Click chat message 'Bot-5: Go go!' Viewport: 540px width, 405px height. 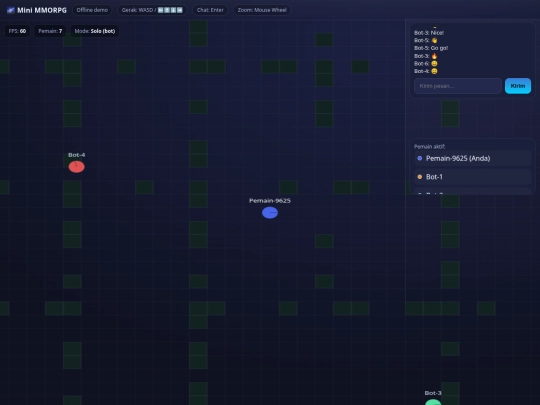(x=431, y=48)
